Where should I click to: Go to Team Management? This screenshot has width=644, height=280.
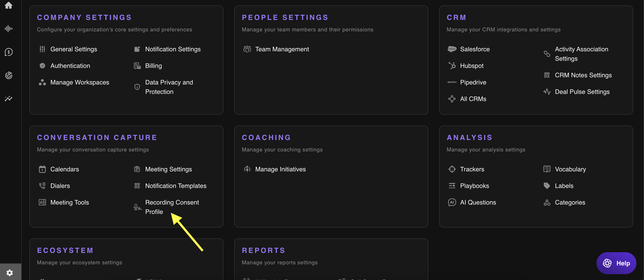pyautogui.click(x=282, y=49)
